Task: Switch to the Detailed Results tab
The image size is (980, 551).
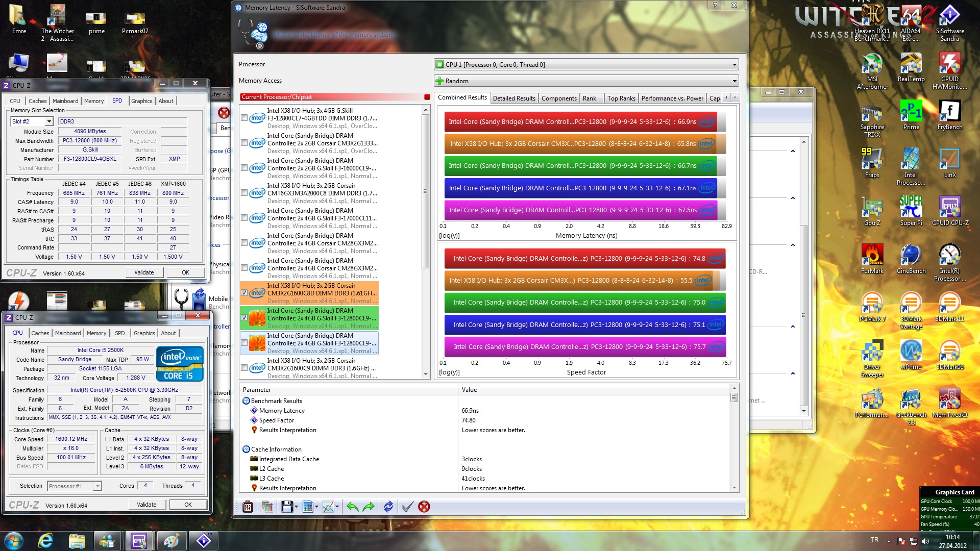Action: (x=514, y=98)
